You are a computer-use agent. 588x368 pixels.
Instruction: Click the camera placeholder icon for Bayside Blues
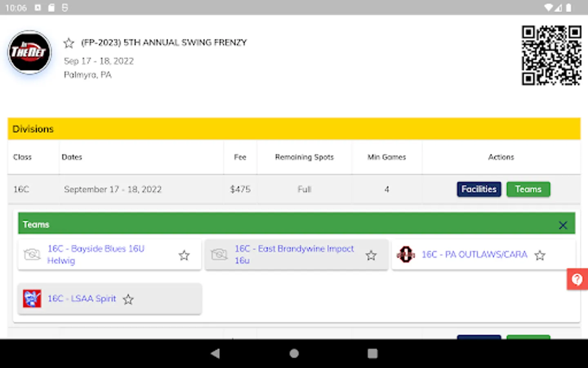[x=33, y=254]
